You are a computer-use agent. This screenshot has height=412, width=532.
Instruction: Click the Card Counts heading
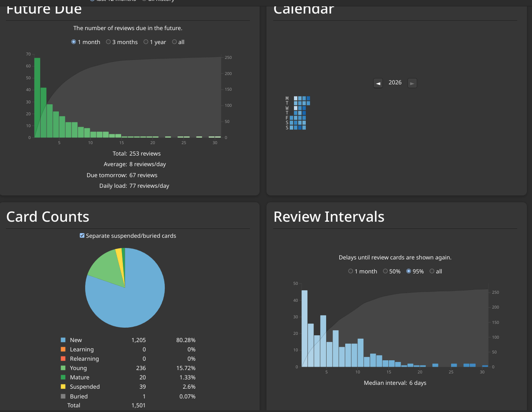coord(48,217)
